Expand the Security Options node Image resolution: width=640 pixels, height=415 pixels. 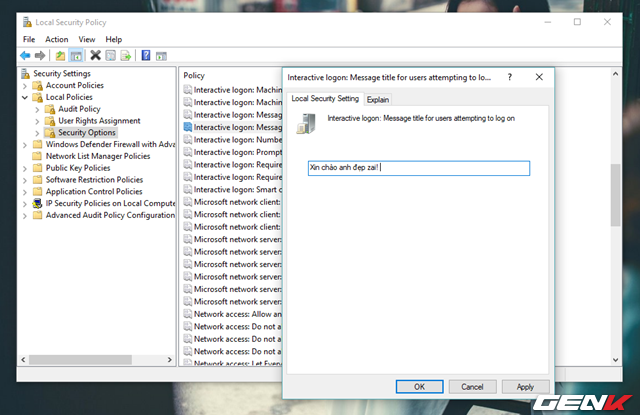(x=37, y=133)
